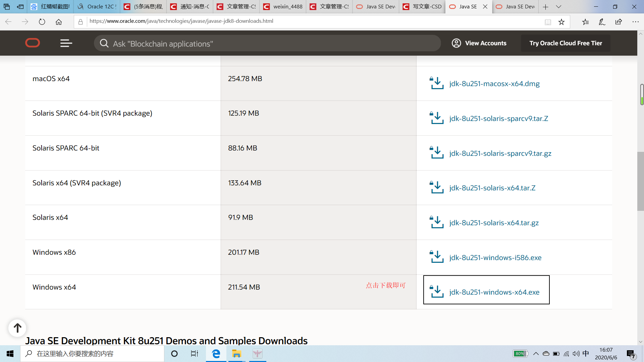644x362 pixels.
Task: Refresh the page
Action: click(x=42, y=22)
